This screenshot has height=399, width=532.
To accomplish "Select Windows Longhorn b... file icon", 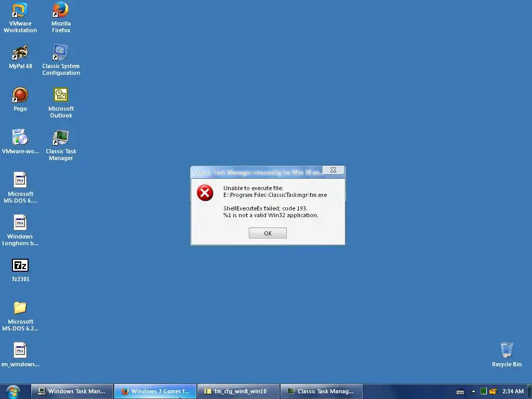I will pyautogui.click(x=20, y=231).
